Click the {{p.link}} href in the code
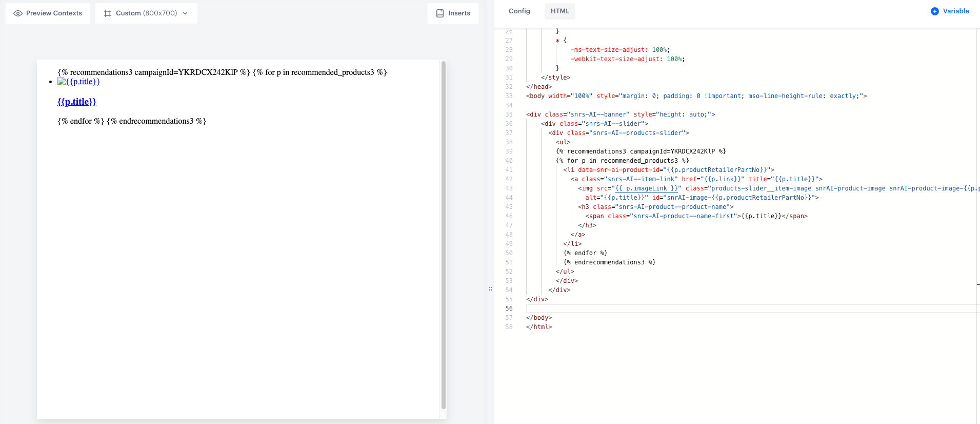 click(722, 179)
